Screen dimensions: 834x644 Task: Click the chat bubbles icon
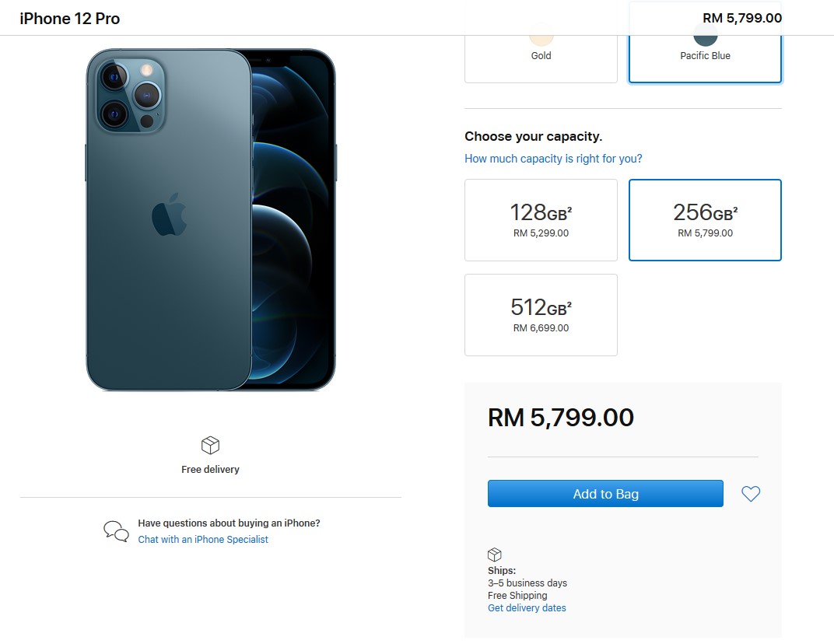pyautogui.click(x=116, y=531)
